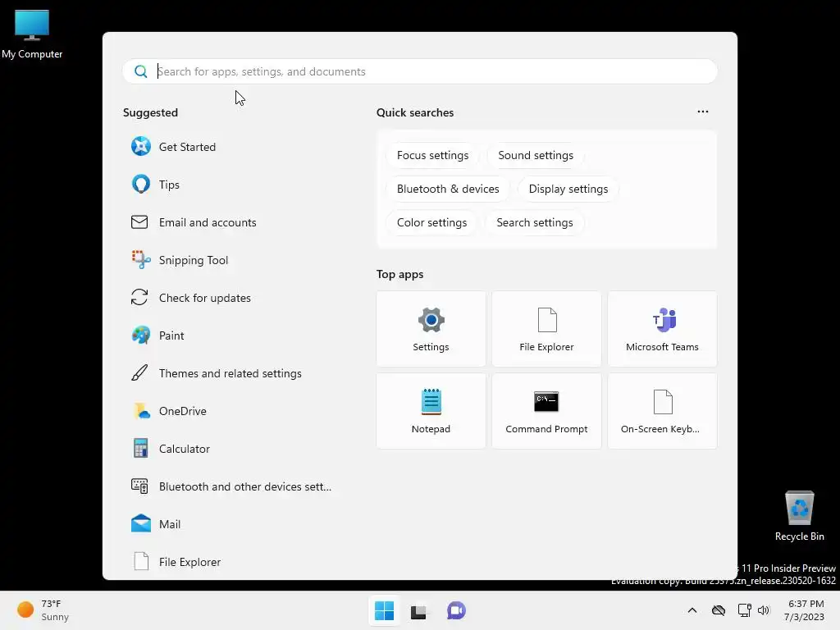This screenshot has width=840, height=630.
Task: Click "Themes and related settings" text label
Action: [x=231, y=373]
